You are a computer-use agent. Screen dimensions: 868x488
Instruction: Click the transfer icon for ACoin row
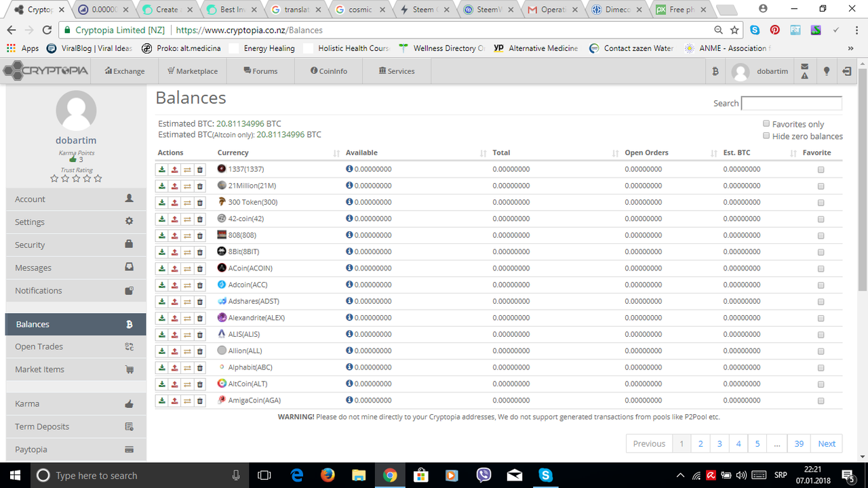[x=187, y=268]
